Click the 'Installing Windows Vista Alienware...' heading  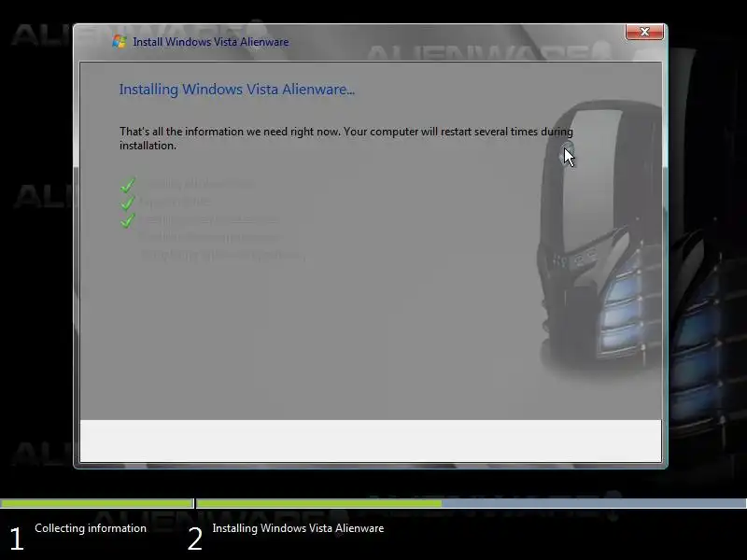237,90
